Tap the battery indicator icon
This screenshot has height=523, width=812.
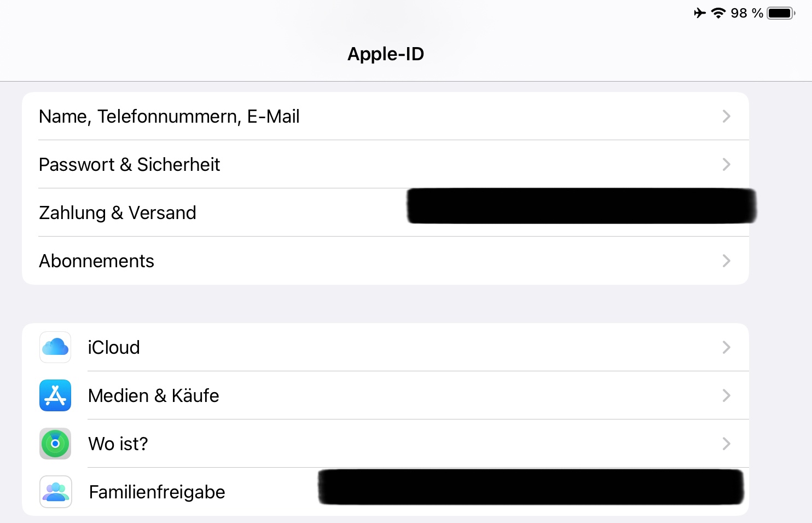coord(780,13)
